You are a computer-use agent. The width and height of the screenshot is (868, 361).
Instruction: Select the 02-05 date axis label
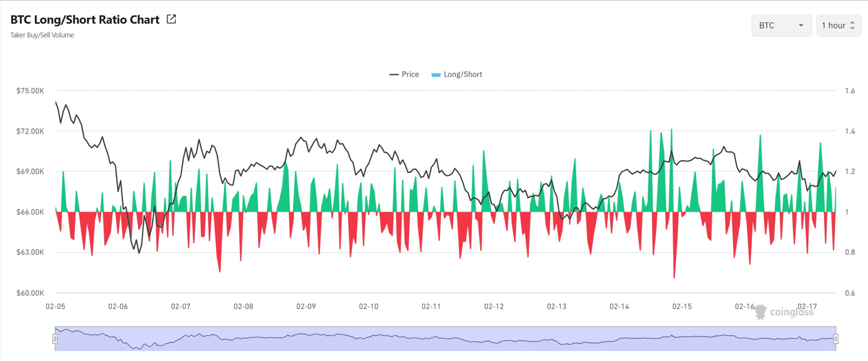[x=56, y=306]
